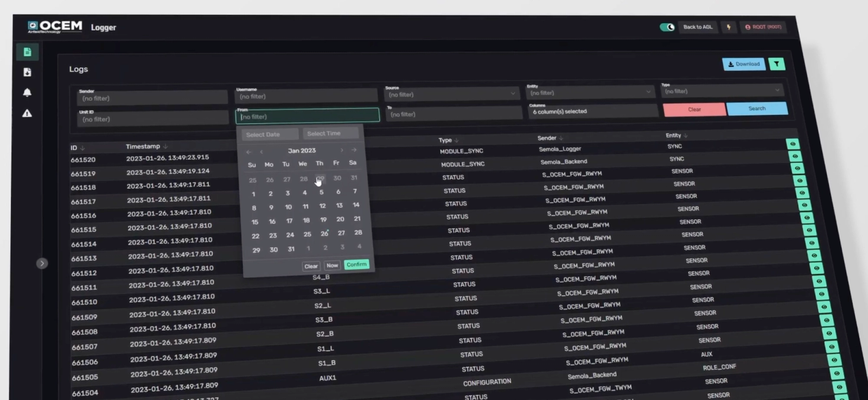This screenshot has height=400, width=868.
Task: View details eye for log 661518
Action: [x=797, y=168]
